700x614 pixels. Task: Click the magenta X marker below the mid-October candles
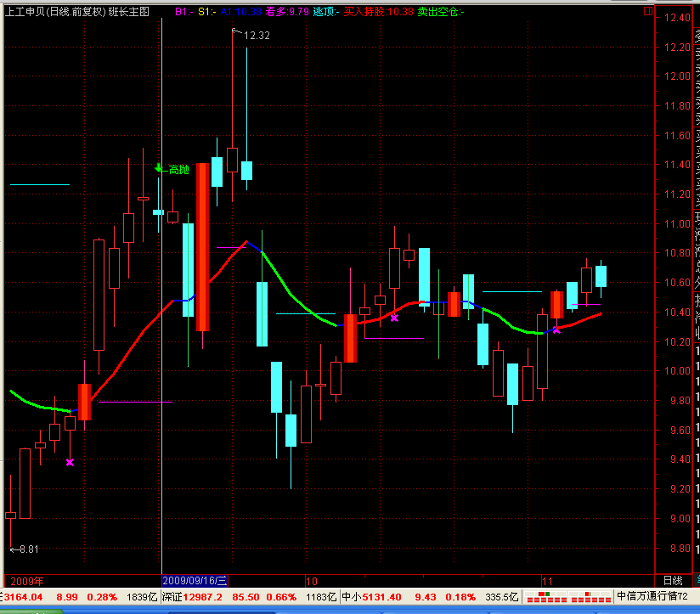[394, 318]
